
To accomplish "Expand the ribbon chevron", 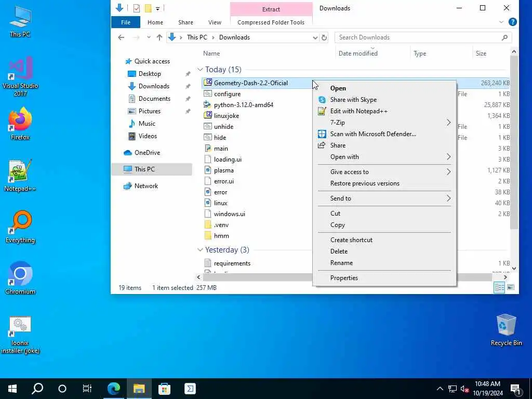I will (501, 22).
